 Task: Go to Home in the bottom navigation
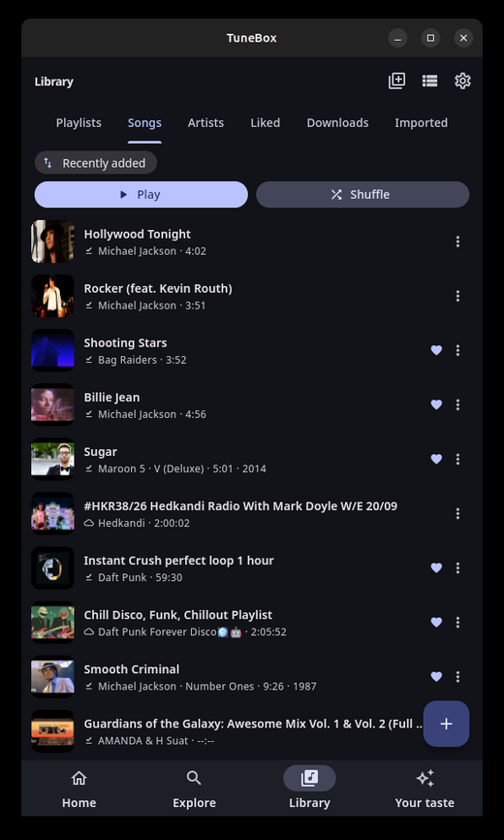[x=79, y=789]
